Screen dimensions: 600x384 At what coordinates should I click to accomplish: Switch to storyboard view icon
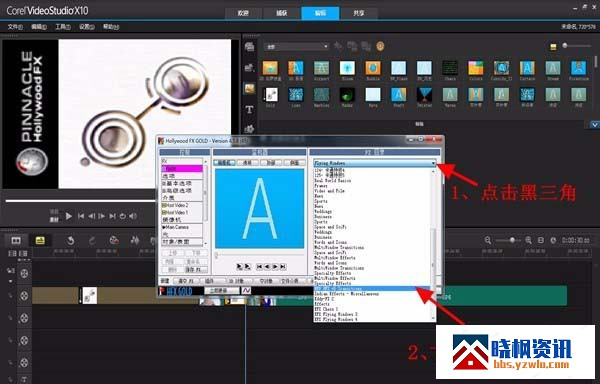[x=16, y=241]
